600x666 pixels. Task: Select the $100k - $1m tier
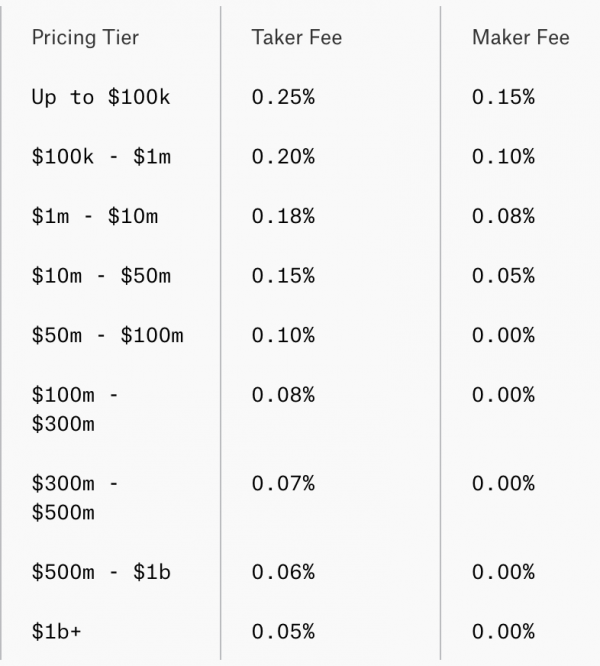click(x=100, y=157)
